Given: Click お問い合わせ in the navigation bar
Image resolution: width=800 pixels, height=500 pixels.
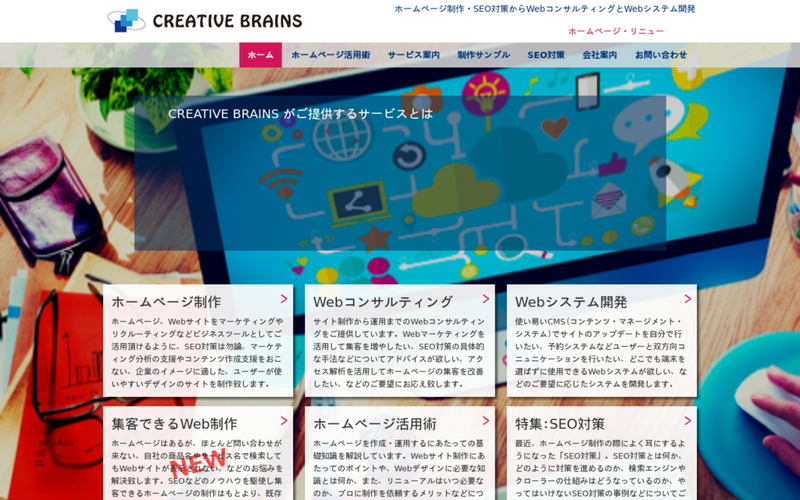Looking at the screenshot, I should coord(661,55).
